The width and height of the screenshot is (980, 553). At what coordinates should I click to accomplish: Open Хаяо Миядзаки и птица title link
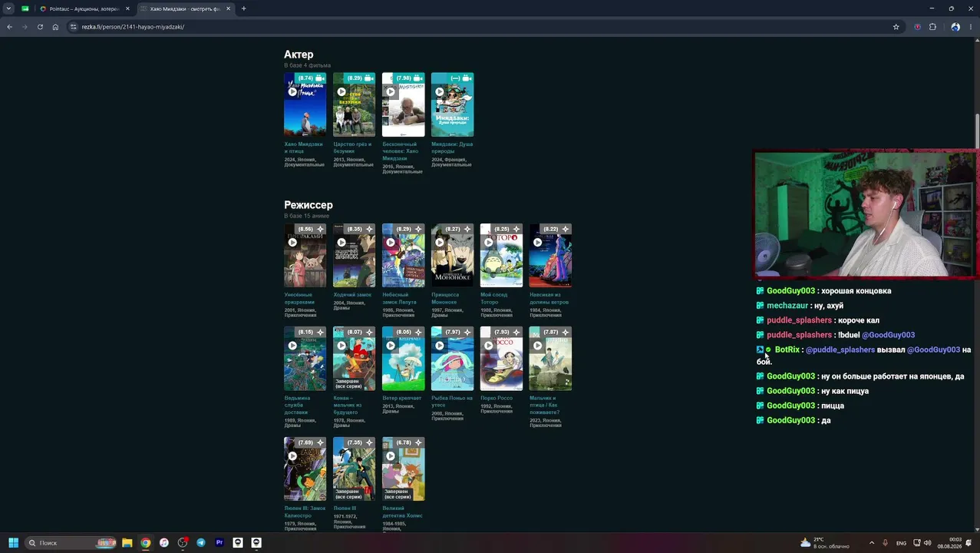coord(303,147)
